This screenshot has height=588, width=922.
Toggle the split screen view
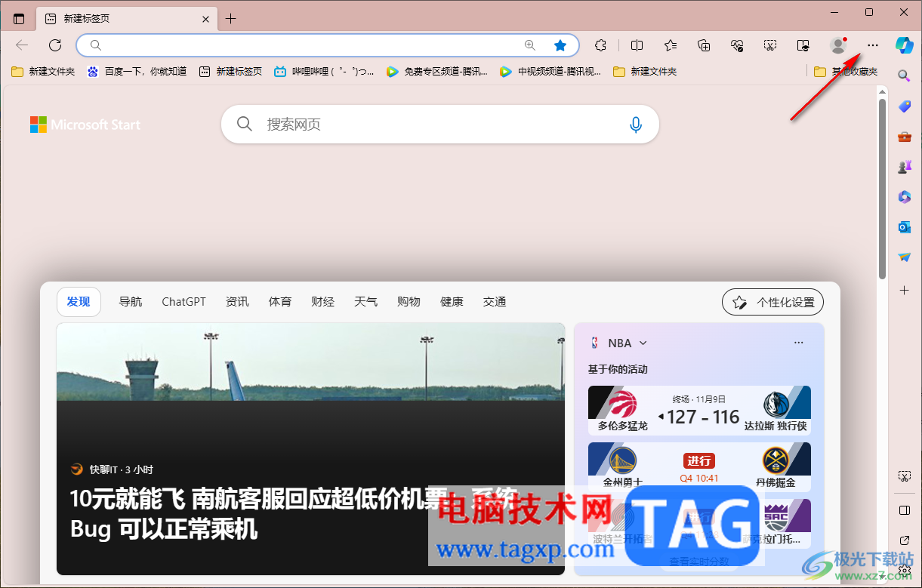637,45
